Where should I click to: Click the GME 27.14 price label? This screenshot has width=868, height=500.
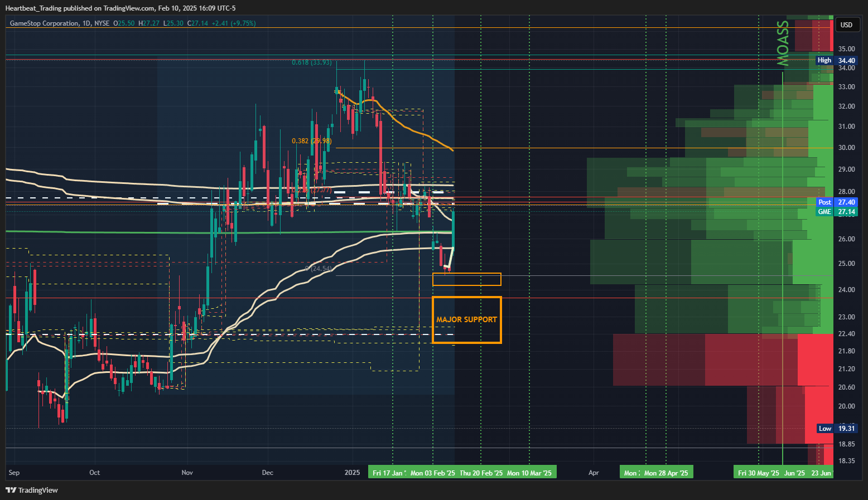tap(836, 212)
